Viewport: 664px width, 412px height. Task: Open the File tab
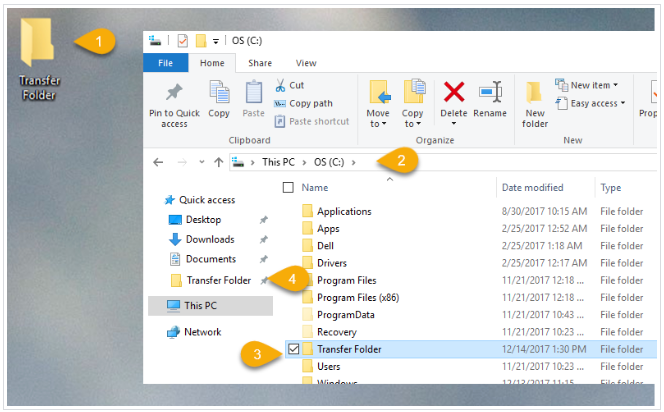pos(166,63)
